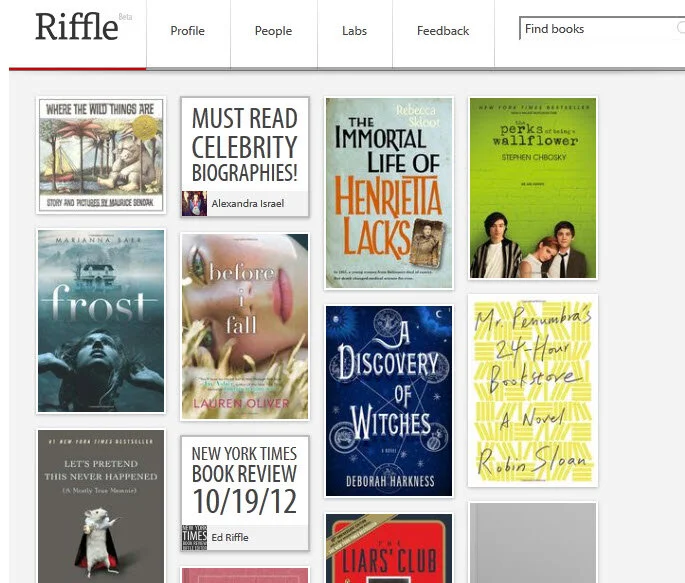Open Alexandra Israel's name link
This screenshot has height=583, width=685.
(x=248, y=204)
